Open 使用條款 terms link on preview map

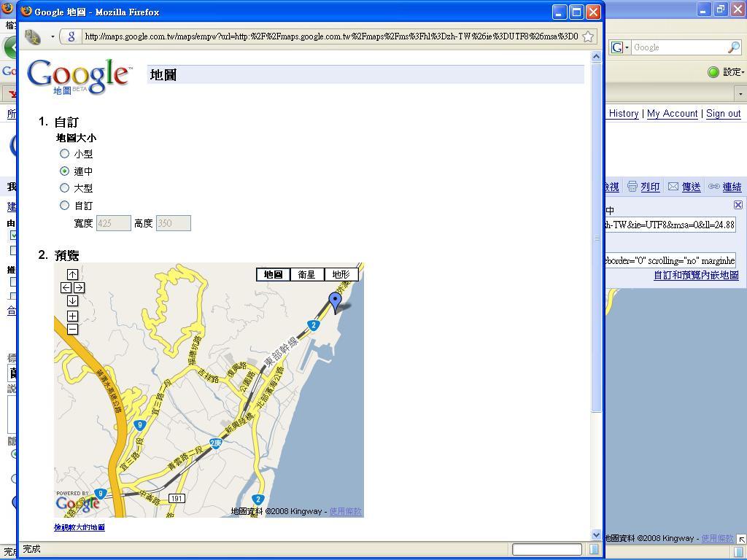click(x=345, y=511)
